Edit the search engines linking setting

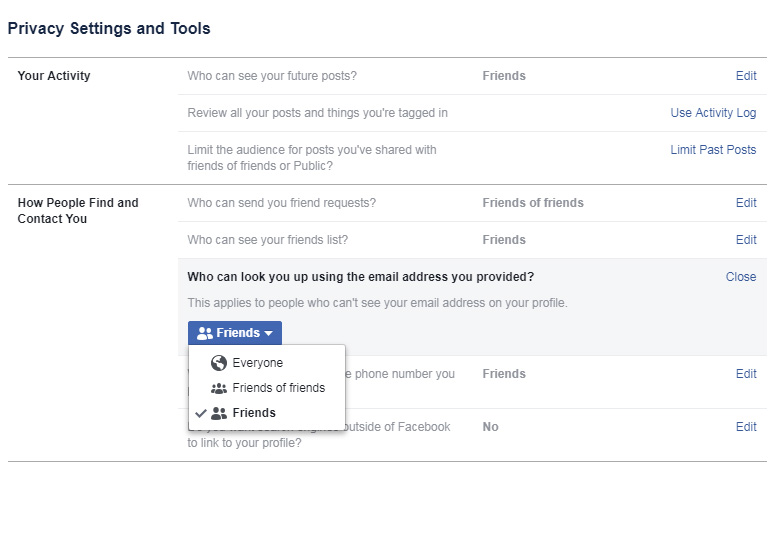[746, 427]
